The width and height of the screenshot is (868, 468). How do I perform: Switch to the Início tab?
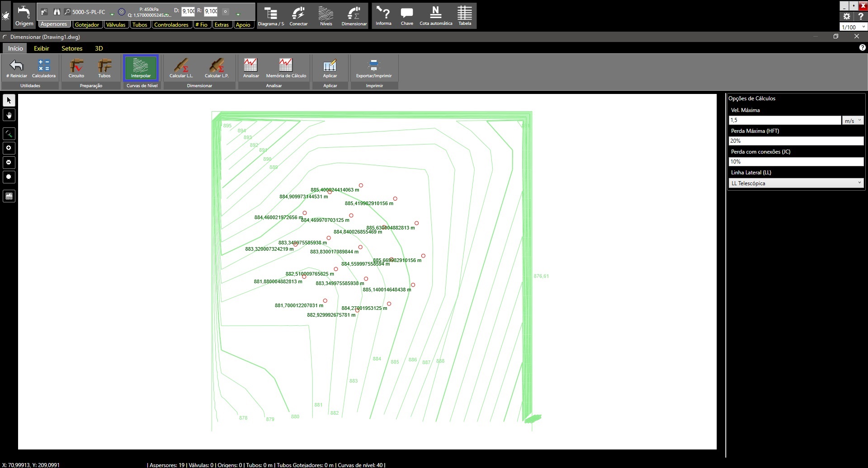pyautogui.click(x=15, y=48)
